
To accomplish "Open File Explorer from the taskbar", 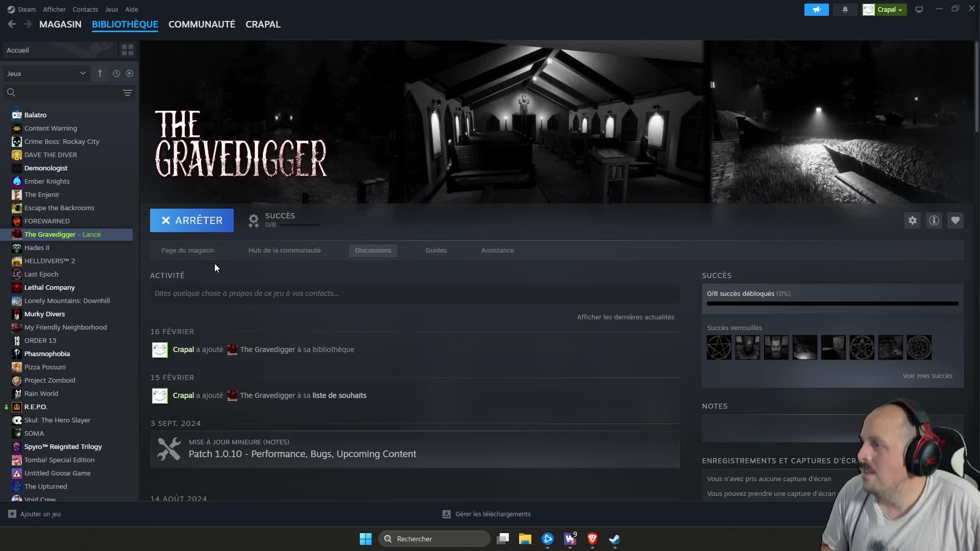I will tap(525, 539).
